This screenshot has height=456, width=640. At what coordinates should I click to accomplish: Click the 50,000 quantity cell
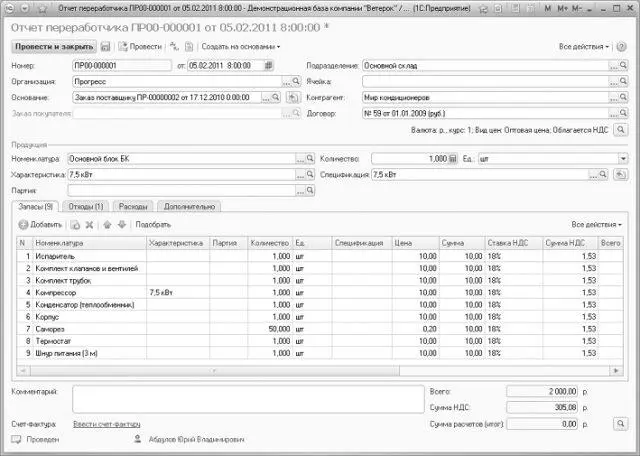pyautogui.click(x=270, y=329)
